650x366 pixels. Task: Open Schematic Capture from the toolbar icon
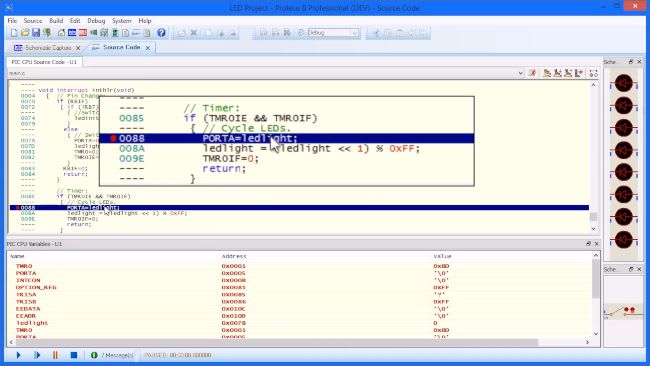tap(72, 33)
